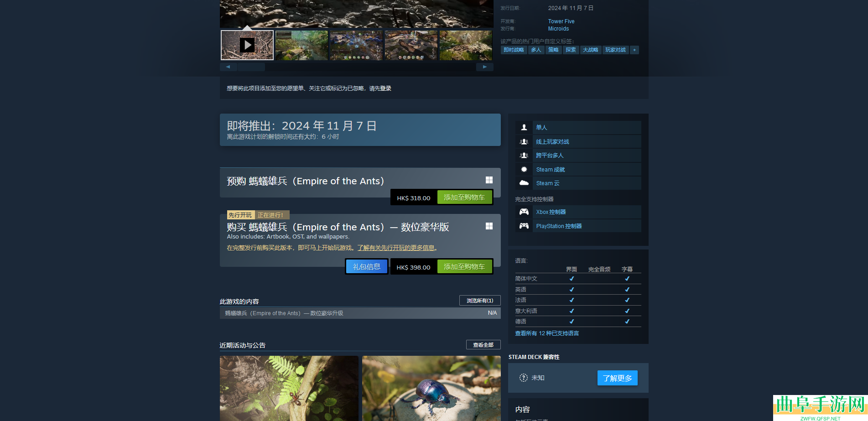The width and height of the screenshot is (868, 421).
Task: Select the Xbox 控制器 gamepad icon
Action: click(x=524, y=212)
